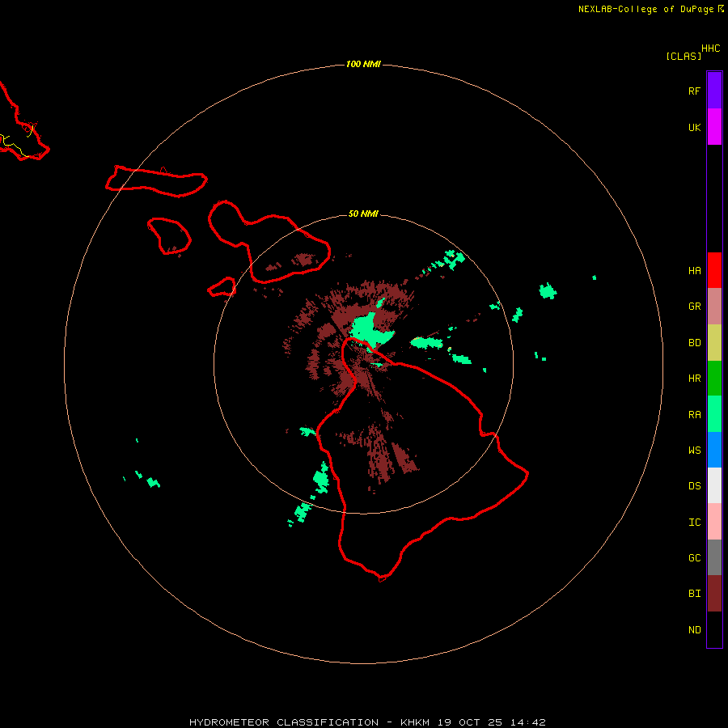Click the '[CLAS]' legend header text
The width and height of the screenshot is (728, 728).
point(684,56)
